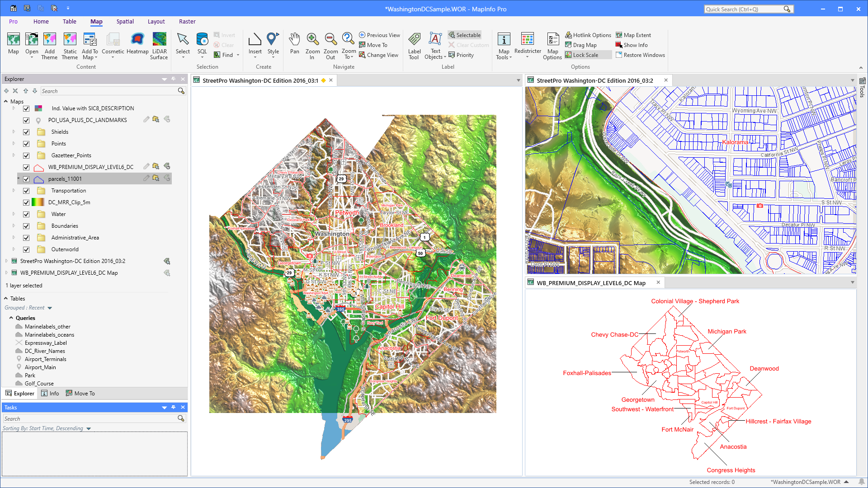Click the Restore Windows button
The height and width of the screenshot is (488, 868).
(641, 55)
